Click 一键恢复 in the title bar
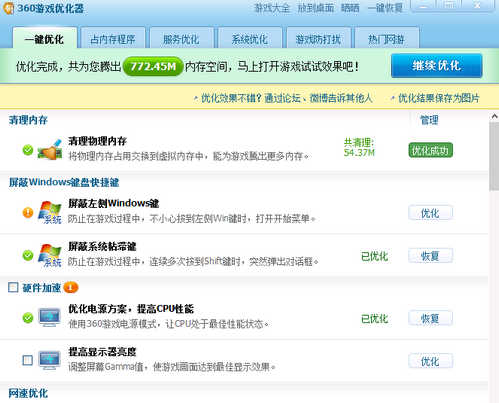The image size is (499, 403). pos(385,8)
